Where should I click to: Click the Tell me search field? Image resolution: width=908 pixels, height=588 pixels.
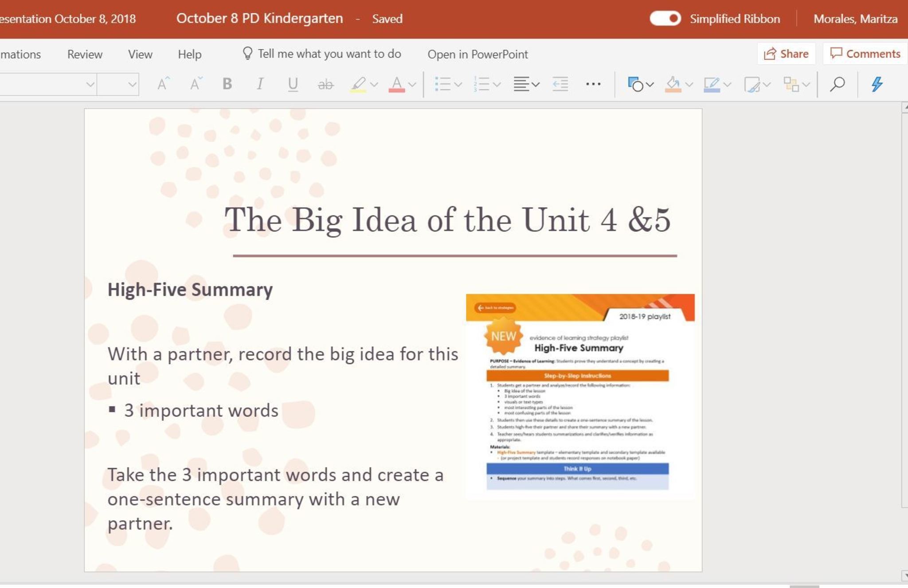point(329,54)
